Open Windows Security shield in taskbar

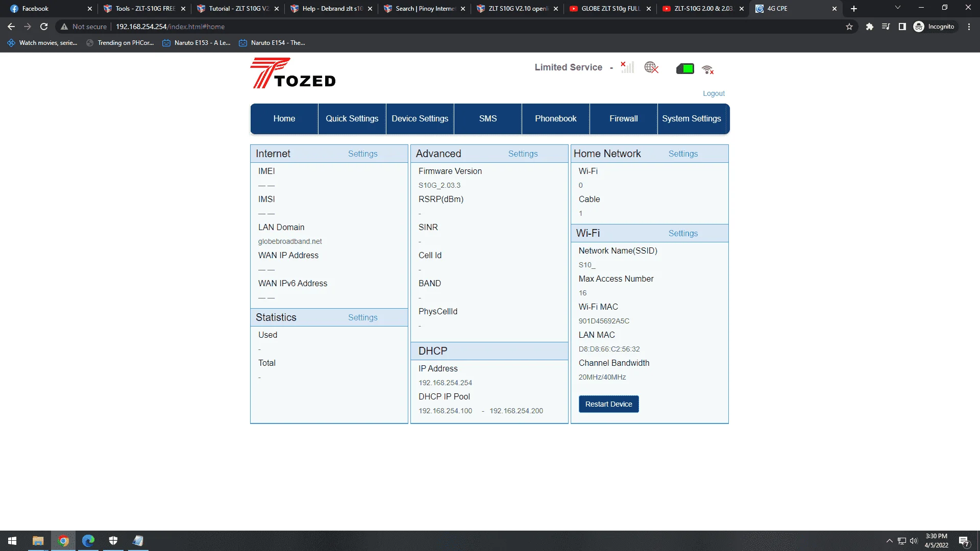[113, 541]
